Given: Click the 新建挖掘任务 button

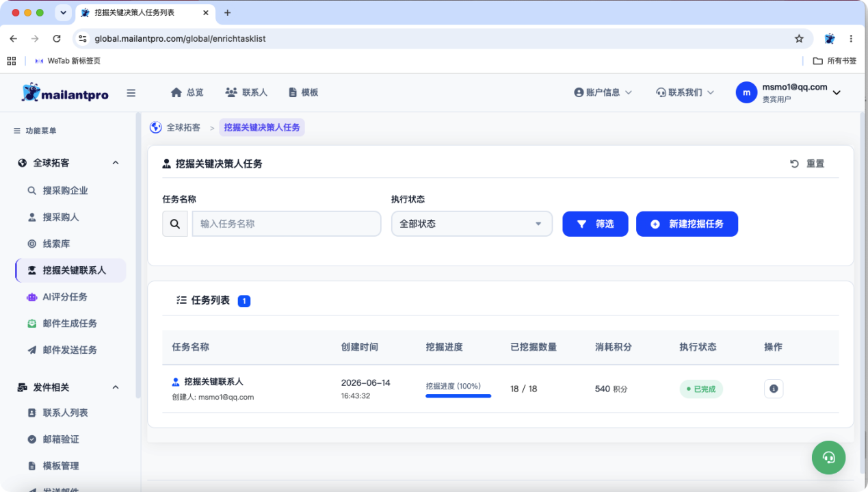Looking at the screenshot, I should coord(687,224).
